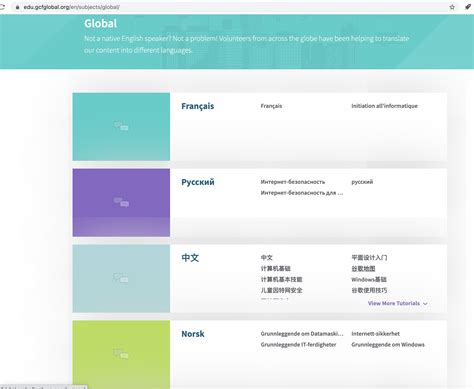The height and width of the screenshot is (389, 474).
Task: Open the small 中文 tutorial link
Action: click(267, 257)
